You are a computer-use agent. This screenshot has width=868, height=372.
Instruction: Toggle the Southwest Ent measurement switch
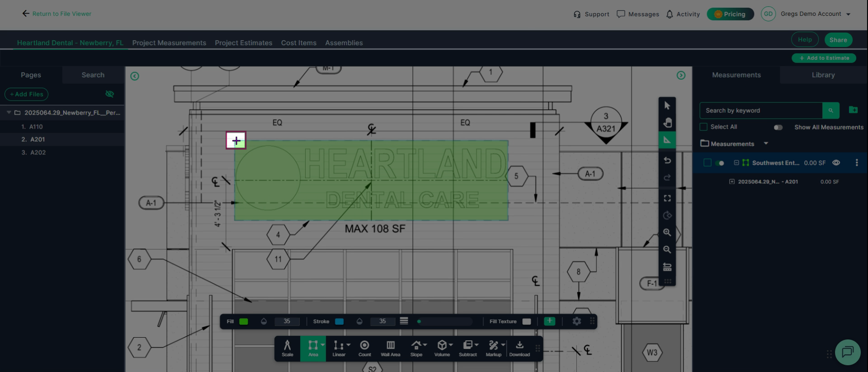(x=720, y=163)
